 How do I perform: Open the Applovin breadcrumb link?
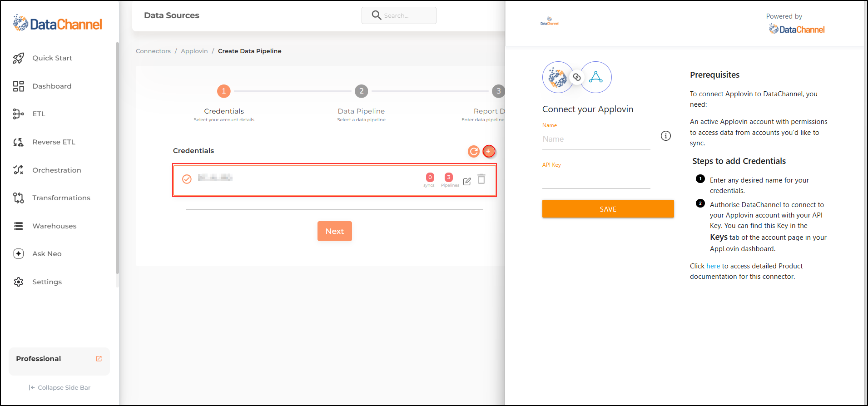(194, 51)
